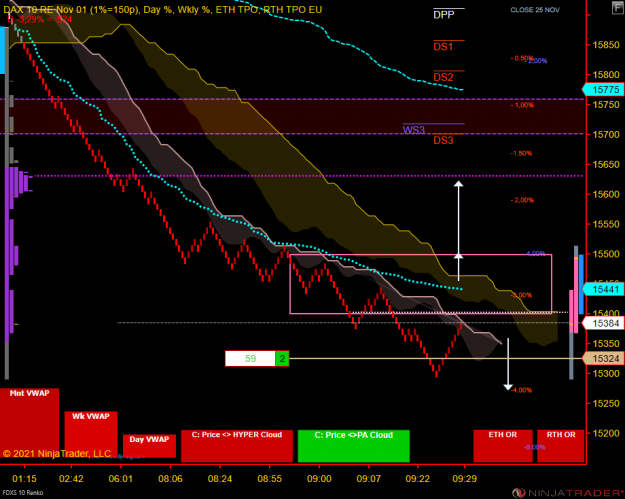
Task: Click the 06:01 time axis label
Action: coord(121,479)
